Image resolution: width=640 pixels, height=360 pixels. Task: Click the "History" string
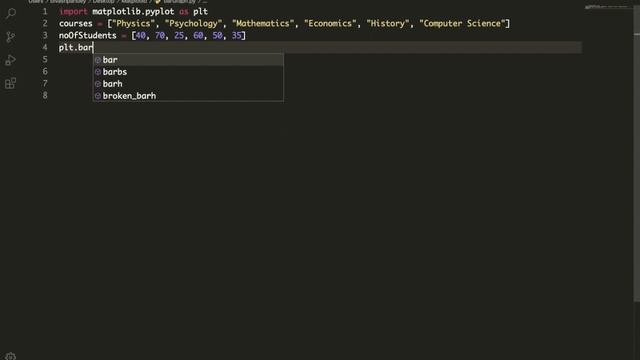388,24
